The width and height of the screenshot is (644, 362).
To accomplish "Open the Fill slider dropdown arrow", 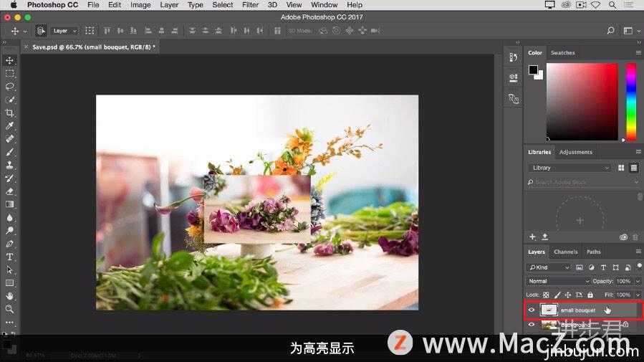I will (638, 295).
